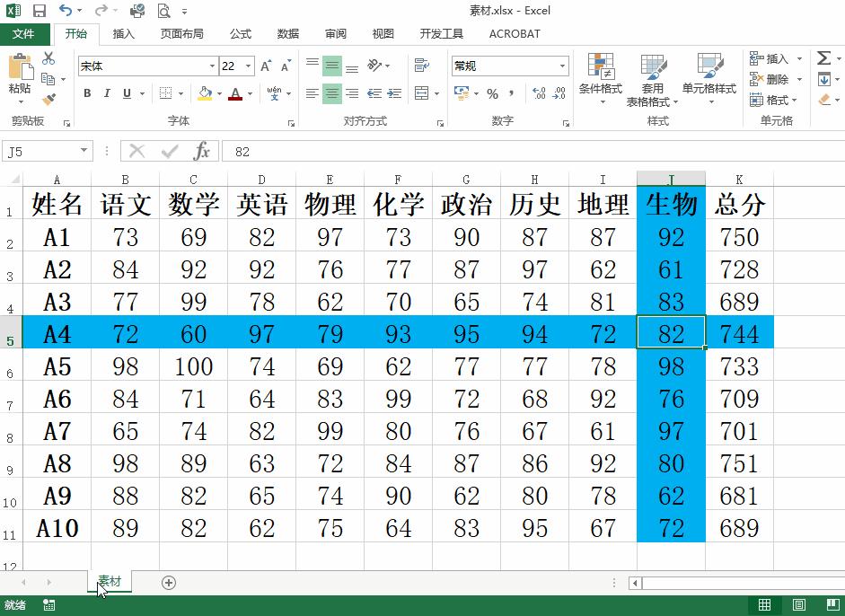
Task: Open the font color dropdown arrow
Action: click(250, 93)
